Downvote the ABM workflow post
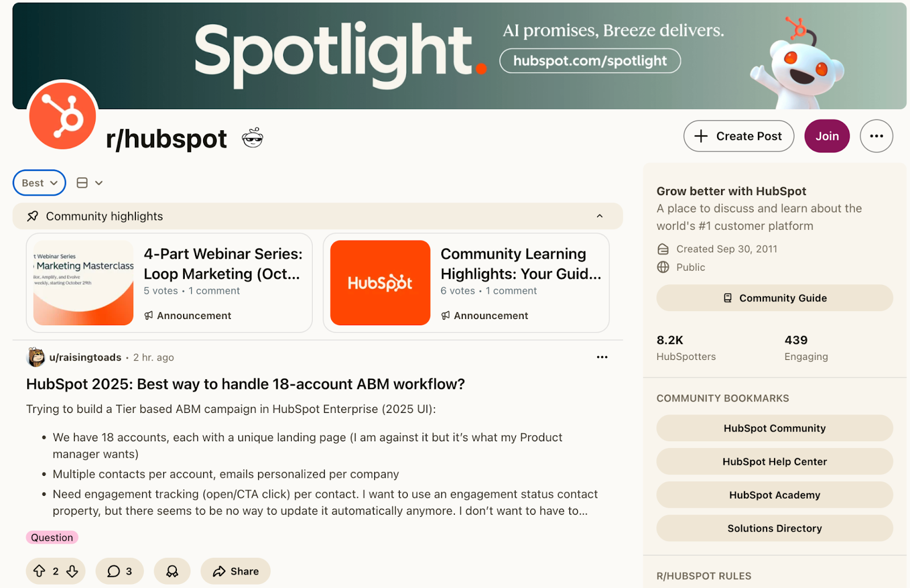Viewport: 910px width, 588px height. 72,571
